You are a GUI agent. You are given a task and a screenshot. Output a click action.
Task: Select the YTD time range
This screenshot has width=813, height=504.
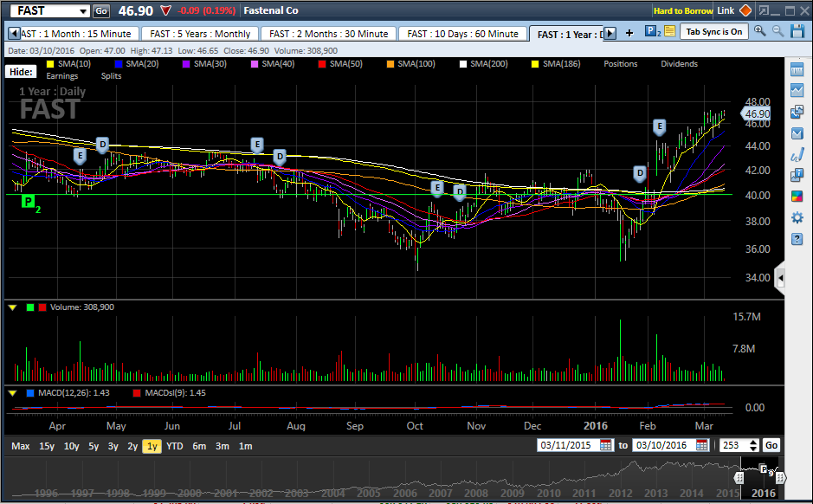tap(175, 446)
